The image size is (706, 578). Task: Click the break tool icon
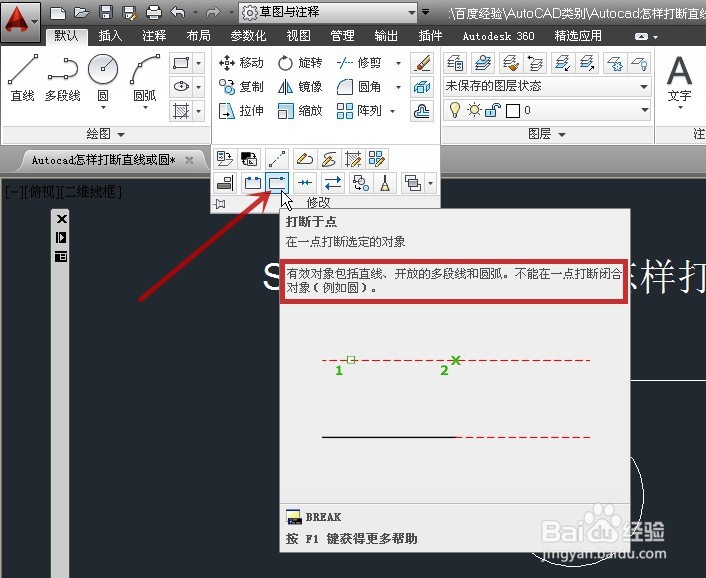[253, 183]
